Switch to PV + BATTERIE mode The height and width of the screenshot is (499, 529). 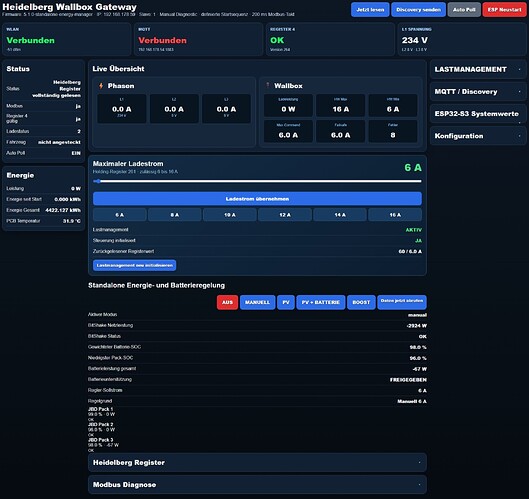point(321,302)
